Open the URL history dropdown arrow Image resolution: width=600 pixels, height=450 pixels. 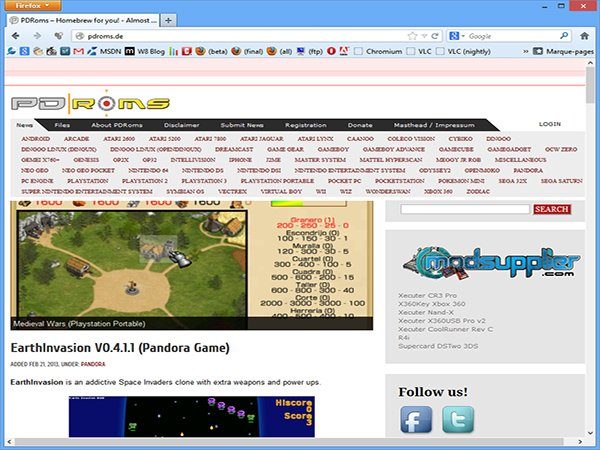424,36
